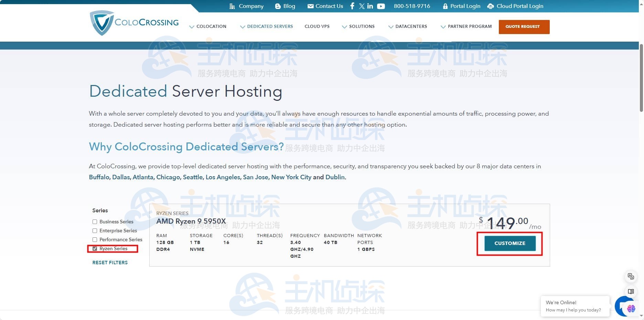Open the Contact Us link

(325, 6)
